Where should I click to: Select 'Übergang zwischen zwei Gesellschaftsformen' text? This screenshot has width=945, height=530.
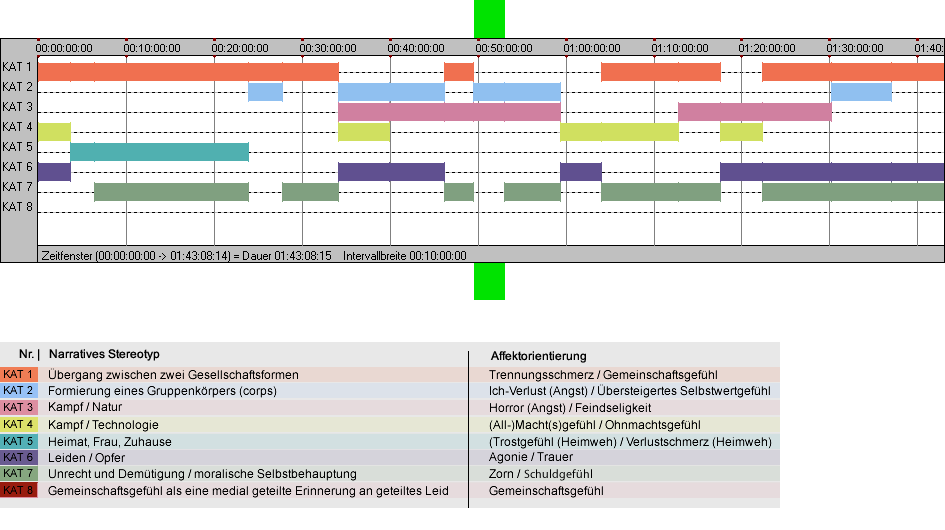tap(173, 375)
